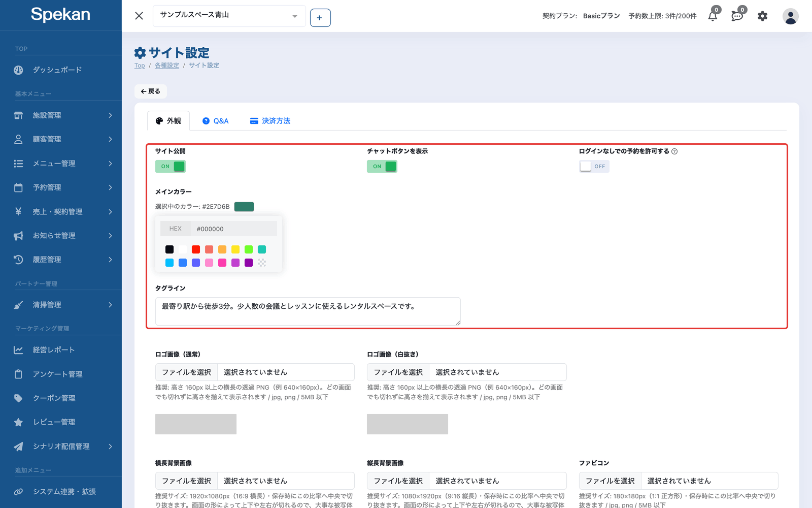The image size is (812, 508).
Task: Expand the 清掃管理 menu chevron
Action: tap(110, 305)
